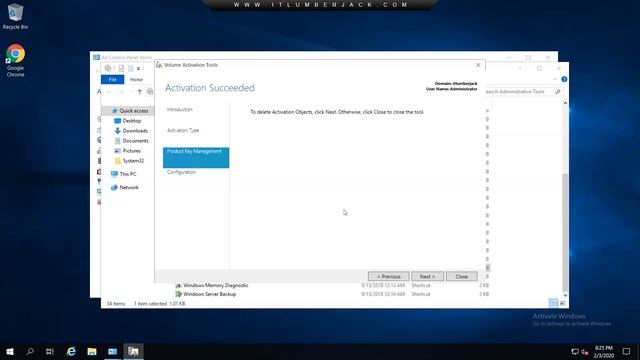Screen dimensions: 640x360
Task: Select This PC in the navigation pane
Action: click(x=128, y=174)
